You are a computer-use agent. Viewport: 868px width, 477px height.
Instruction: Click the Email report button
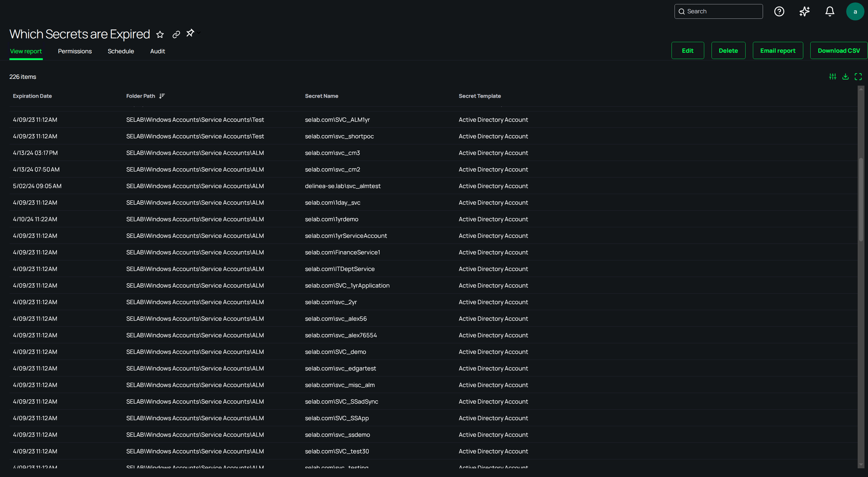777,51
